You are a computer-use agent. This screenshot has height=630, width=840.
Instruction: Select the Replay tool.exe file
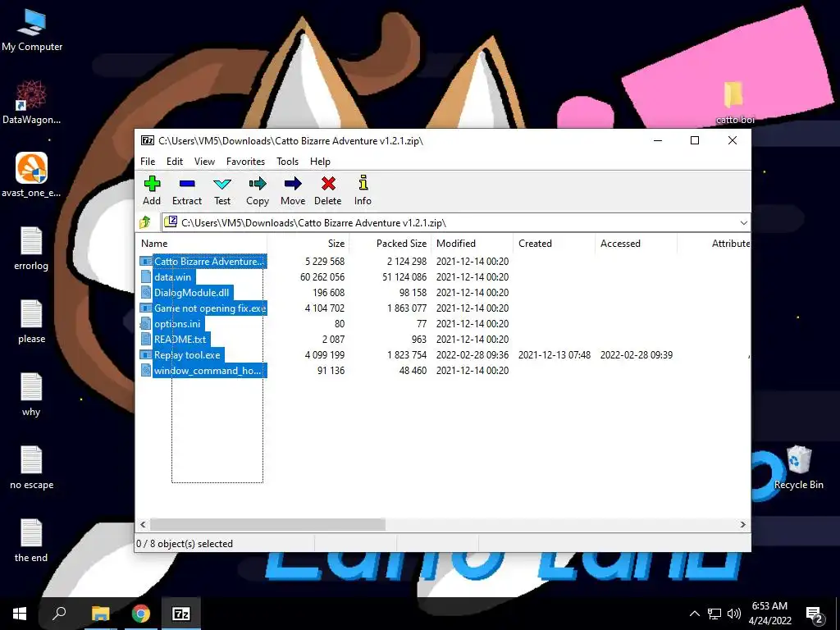point(181,354)
